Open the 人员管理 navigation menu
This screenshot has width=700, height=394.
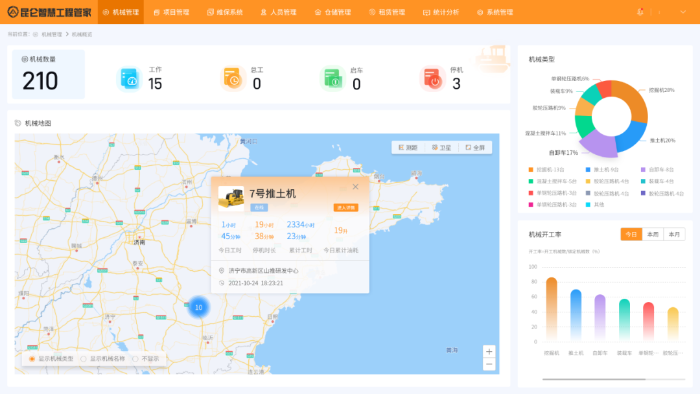(x=279, y=12)
